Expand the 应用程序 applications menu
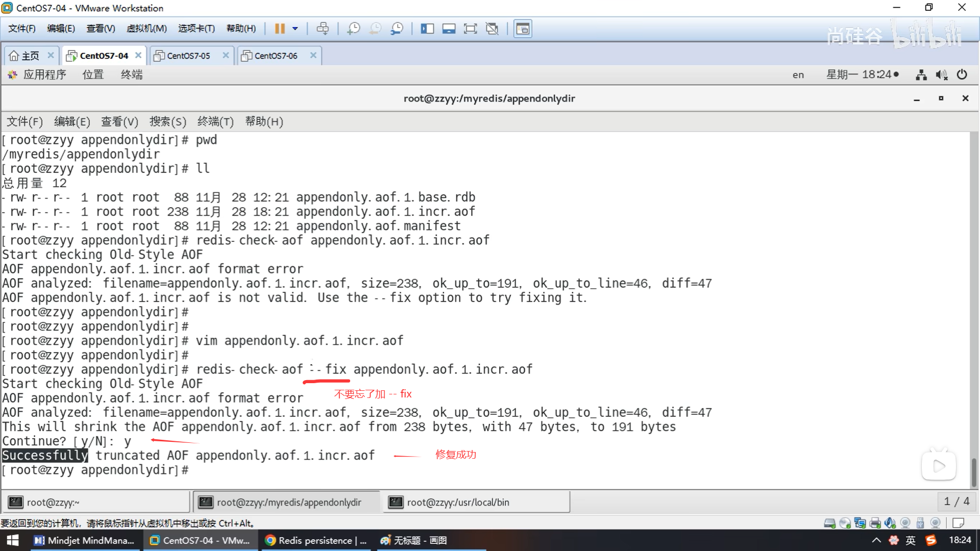The height and width of the screenshot is (551, 980). point(44,75)
